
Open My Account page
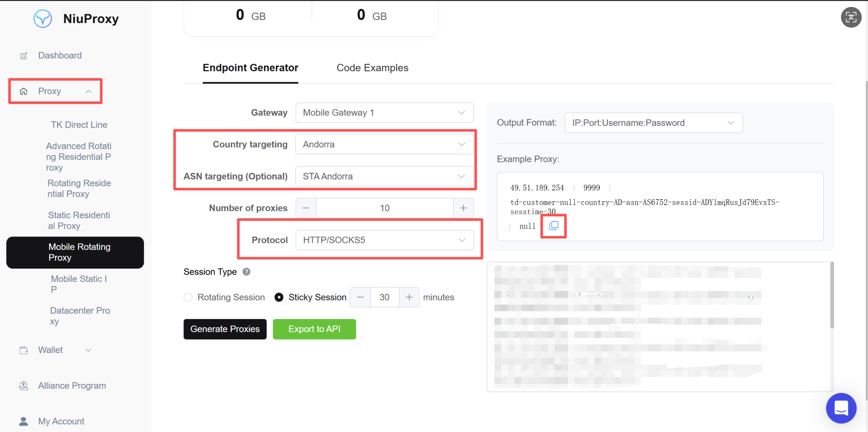pyautogui.click(x=61, y=421)
